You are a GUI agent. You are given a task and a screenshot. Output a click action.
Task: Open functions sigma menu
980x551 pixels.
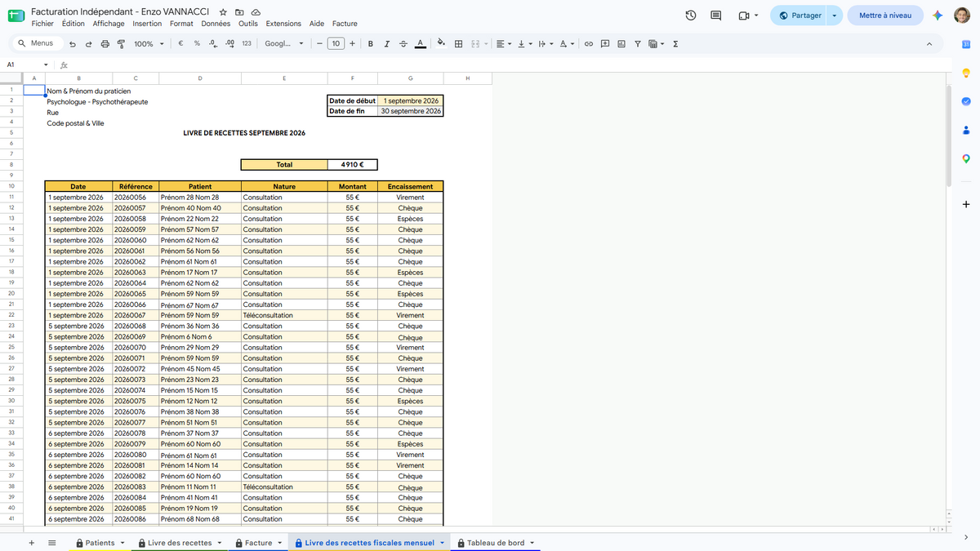tap(675, 44)
